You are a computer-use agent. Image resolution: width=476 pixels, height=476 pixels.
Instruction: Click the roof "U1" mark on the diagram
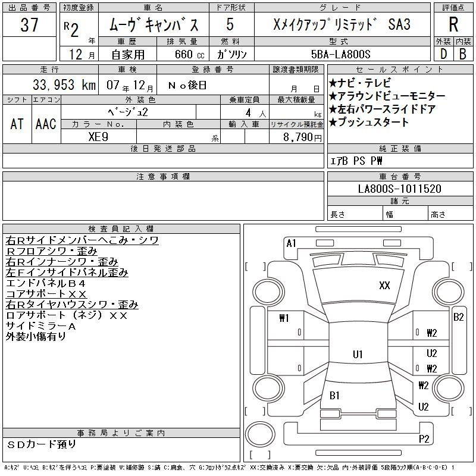coord(358,354)
